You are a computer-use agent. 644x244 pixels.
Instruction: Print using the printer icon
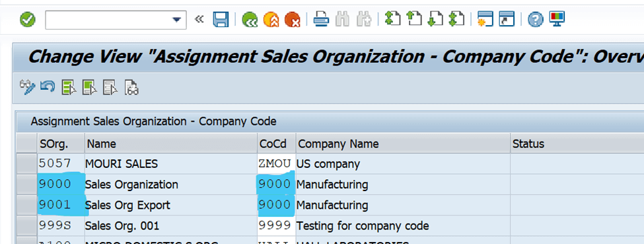click(x=321, y=19)
